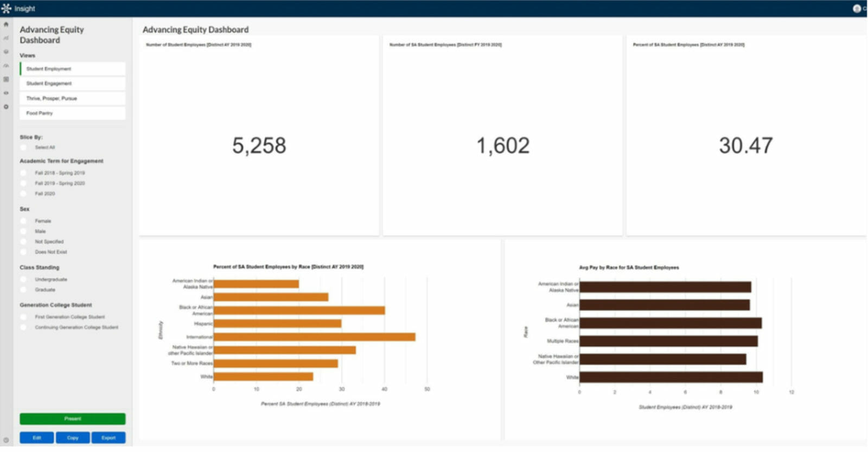Enable the Female sex filter
This screenshot has width=868, height=452.
[x=23, y=221]
